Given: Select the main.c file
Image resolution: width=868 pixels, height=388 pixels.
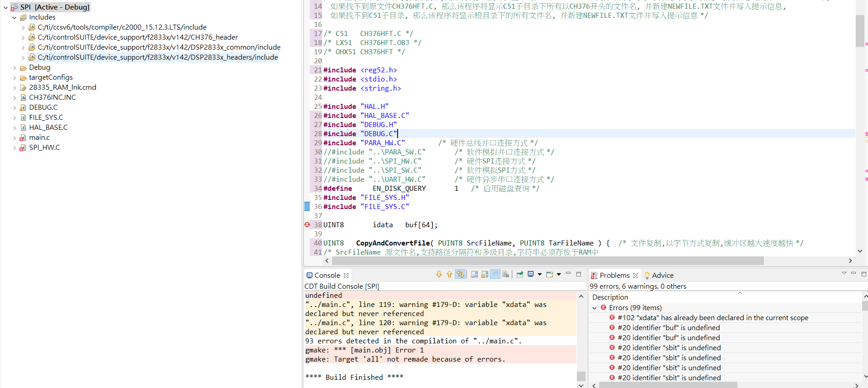Looking at the screenshot, I should tap(39, 138).
